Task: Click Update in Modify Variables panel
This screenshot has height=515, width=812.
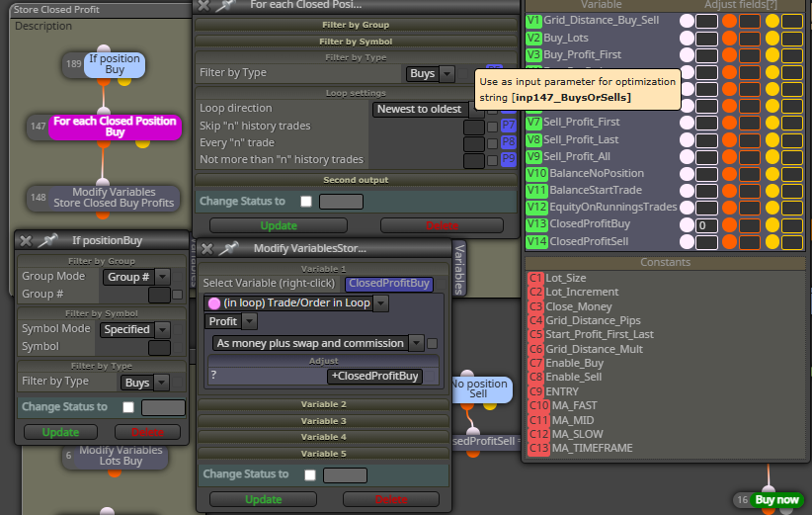Action: [x=263, y=499]
